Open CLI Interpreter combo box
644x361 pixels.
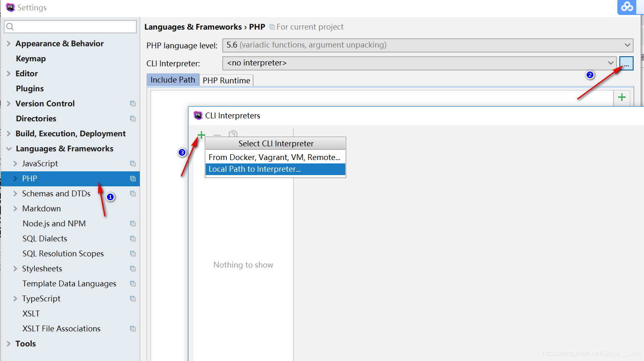coord(419,63)
